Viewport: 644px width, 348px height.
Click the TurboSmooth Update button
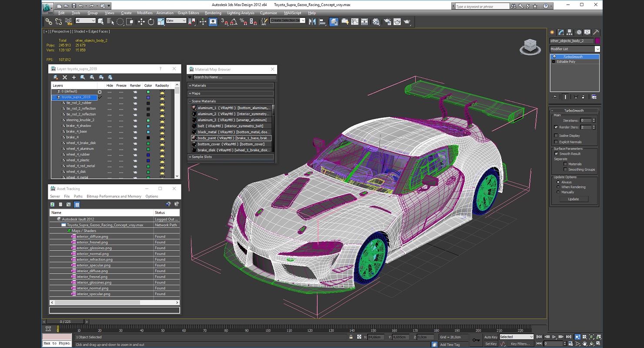[574, 199]
